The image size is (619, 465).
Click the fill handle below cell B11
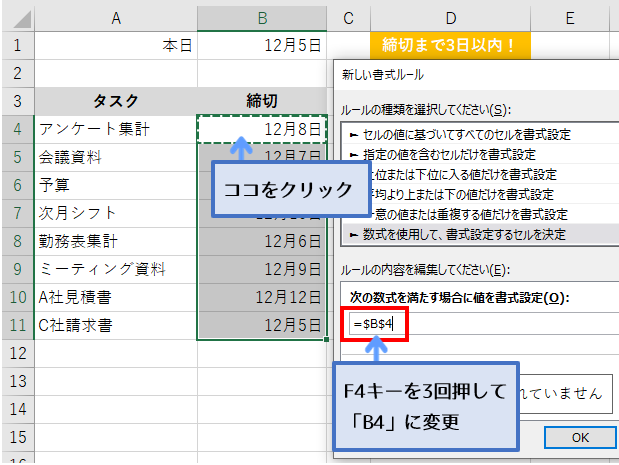(x=326, y=339)
